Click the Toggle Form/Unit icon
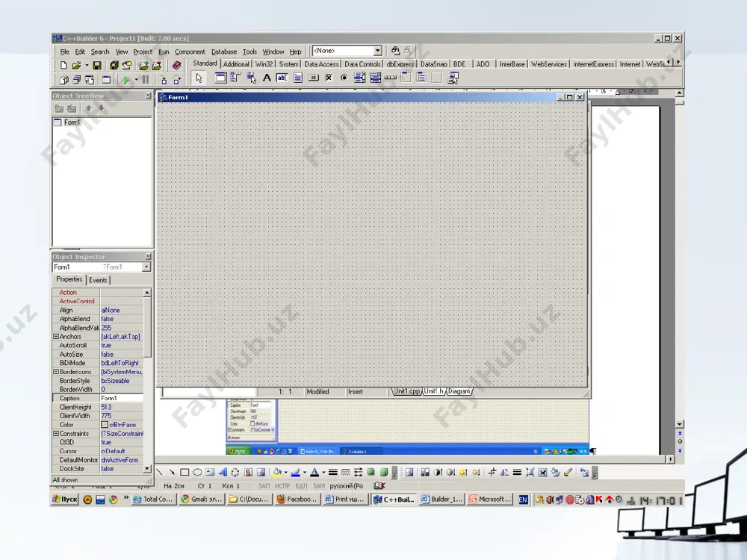 point(90,80)
